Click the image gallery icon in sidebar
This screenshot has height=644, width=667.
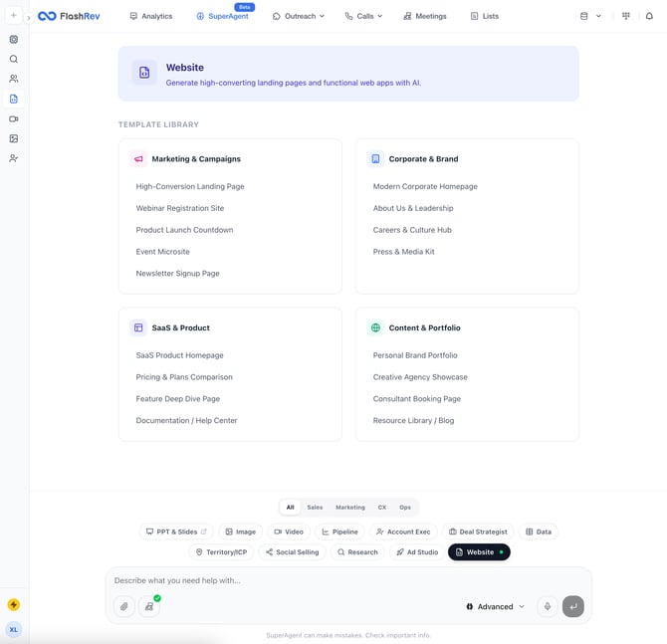14,138
